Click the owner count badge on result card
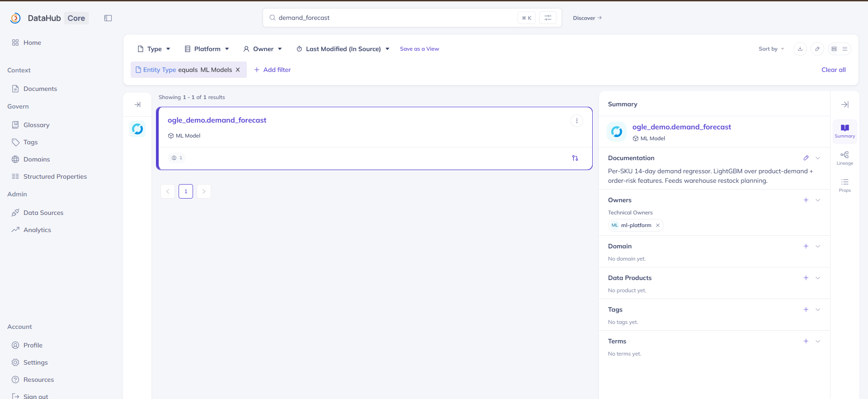This screenshot has width=868, height=399. pos(177,158)
